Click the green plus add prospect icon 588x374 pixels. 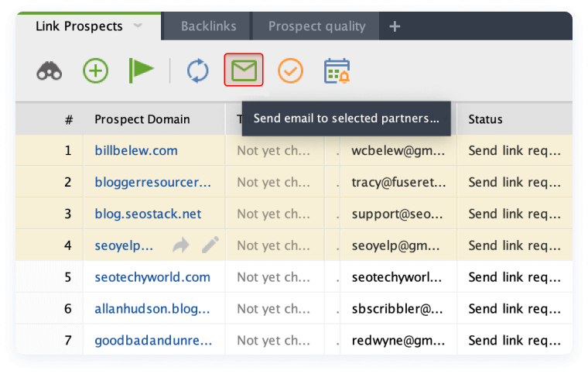(x=95, y=71)
